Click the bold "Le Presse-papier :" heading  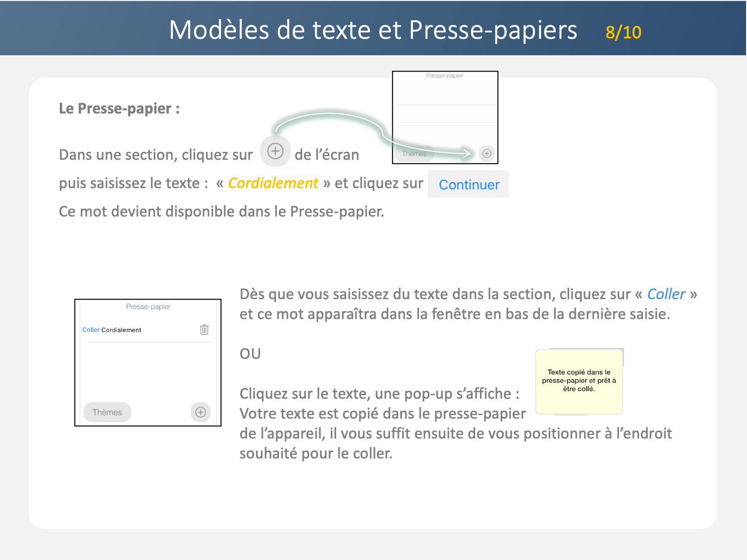119,109
